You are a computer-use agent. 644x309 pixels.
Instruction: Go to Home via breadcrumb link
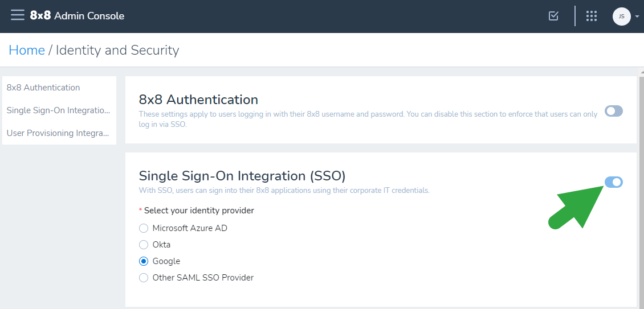coord(27,50)
